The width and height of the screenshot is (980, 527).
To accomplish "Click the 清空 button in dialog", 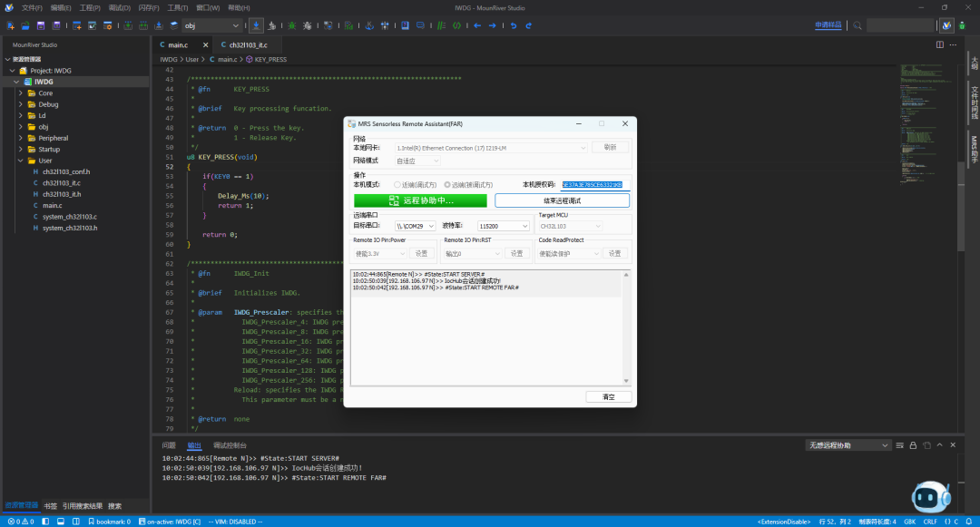I will point(609,397).
